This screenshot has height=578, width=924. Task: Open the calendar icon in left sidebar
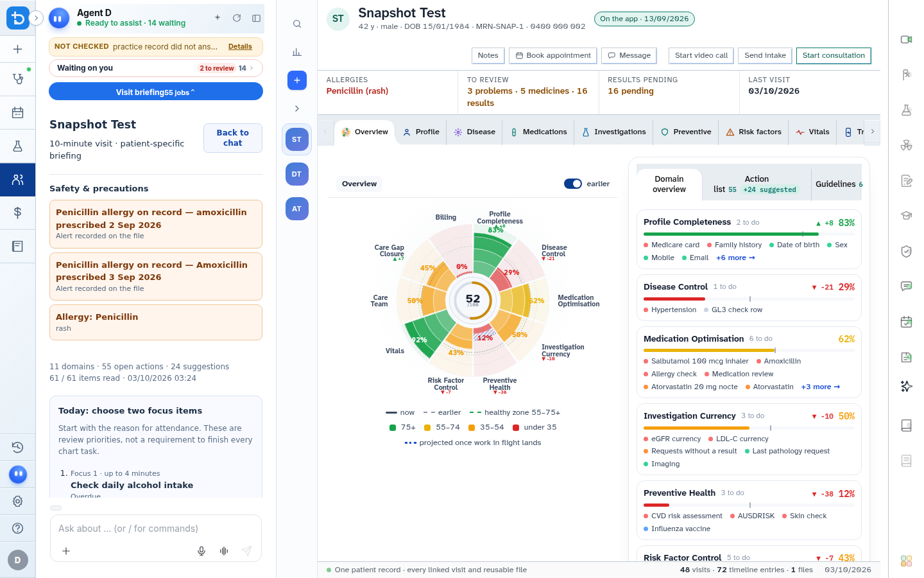pos(18,113)
